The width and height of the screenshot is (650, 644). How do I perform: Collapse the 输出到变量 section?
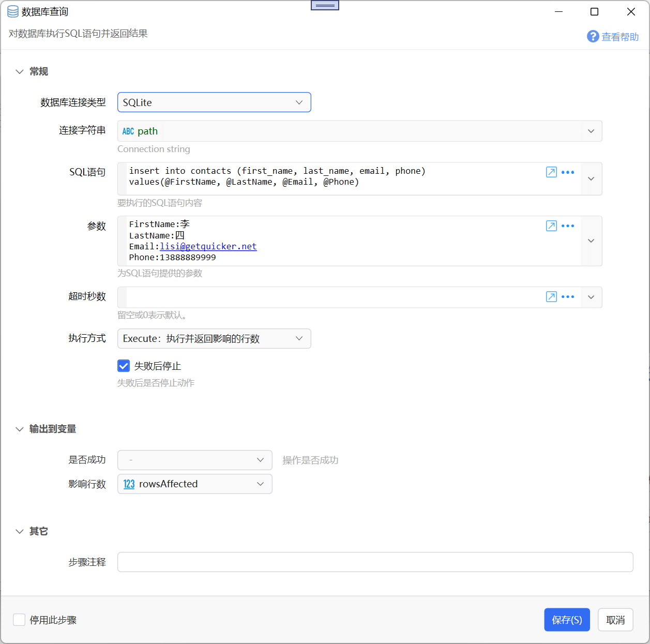point(20,429)
